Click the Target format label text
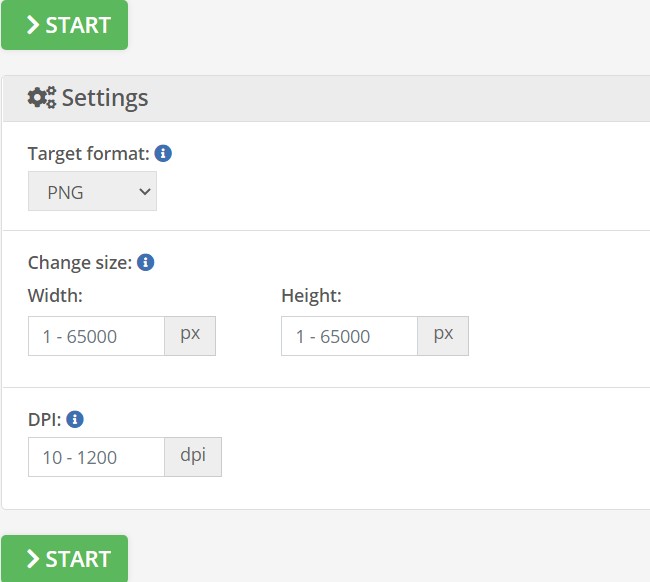This screenshot has width=650, height=582. (x=88, y=154)
